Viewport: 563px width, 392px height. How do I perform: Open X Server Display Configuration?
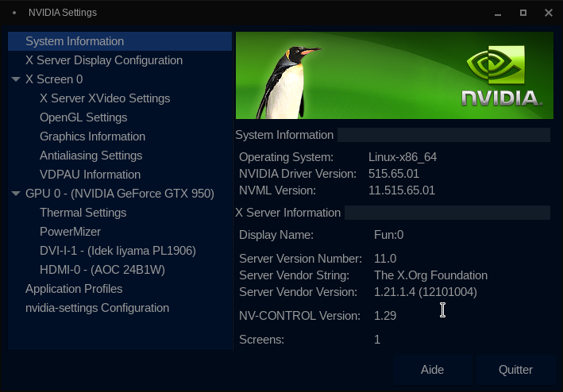pyautogui.click(x=120, y=60)
